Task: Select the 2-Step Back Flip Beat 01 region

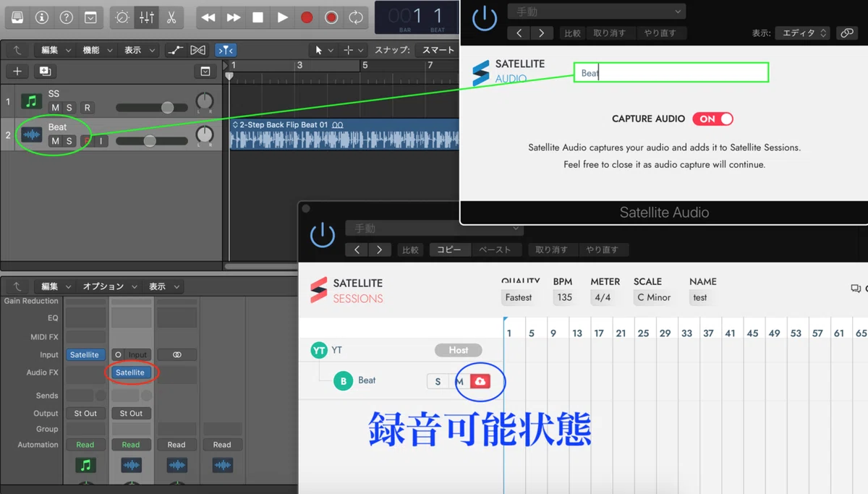Action: [344, 135]
